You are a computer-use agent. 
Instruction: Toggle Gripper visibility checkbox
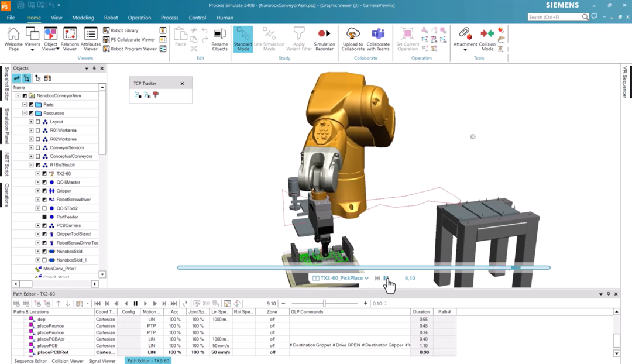click(44, 191)
